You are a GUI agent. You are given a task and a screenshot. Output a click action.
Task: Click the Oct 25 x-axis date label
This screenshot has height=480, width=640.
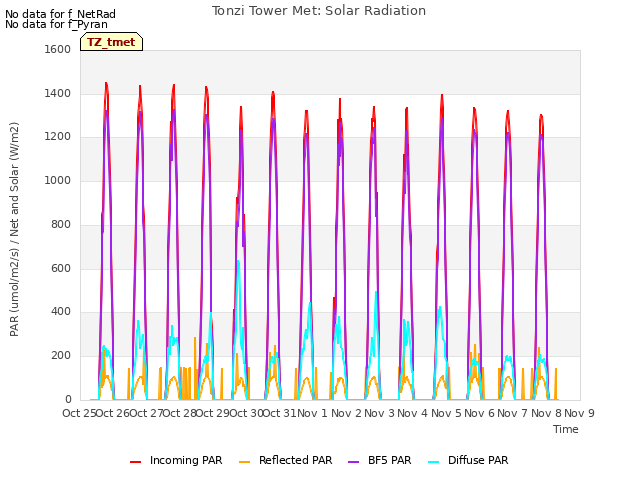click(79, 413)
